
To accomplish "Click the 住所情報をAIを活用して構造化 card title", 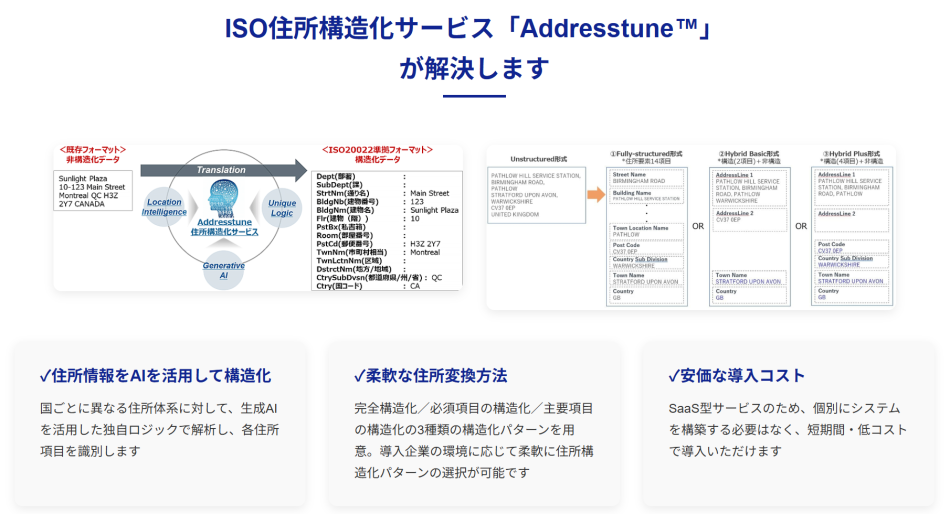I will [155, 376].
